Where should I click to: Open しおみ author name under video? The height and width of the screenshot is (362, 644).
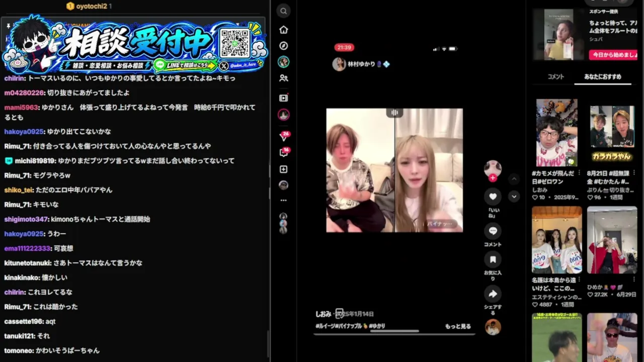[x=323, y=314]
